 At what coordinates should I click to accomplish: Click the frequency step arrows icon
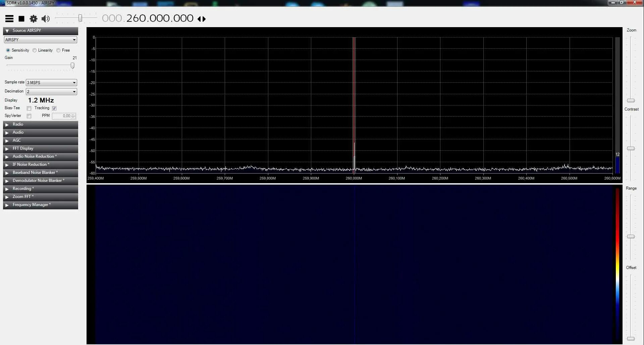point(202,19)
